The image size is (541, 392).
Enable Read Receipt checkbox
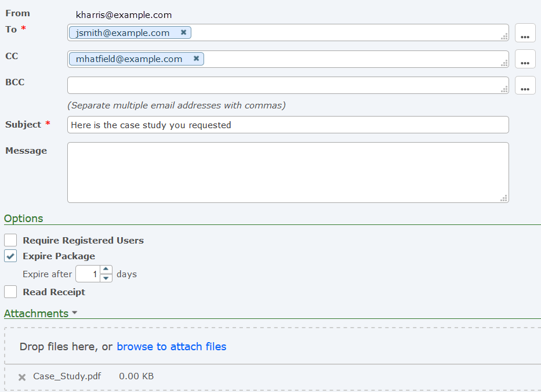[x=10, y=292]
